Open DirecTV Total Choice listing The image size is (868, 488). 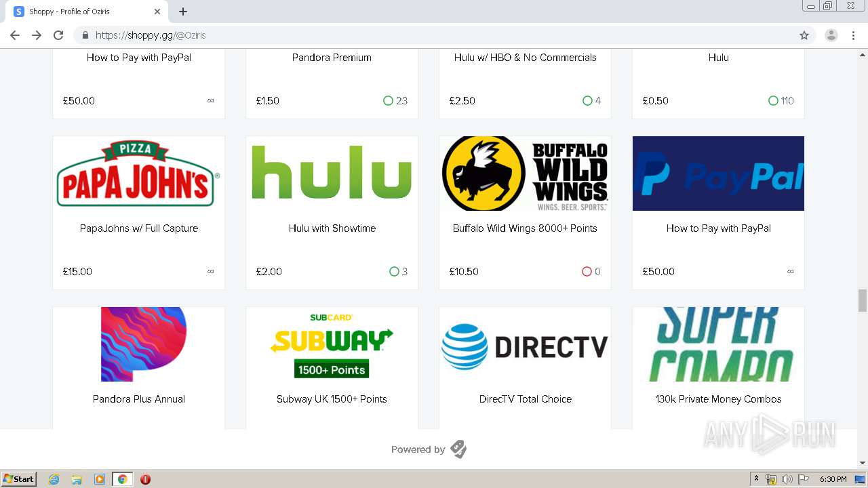click(x=526, y=399)
